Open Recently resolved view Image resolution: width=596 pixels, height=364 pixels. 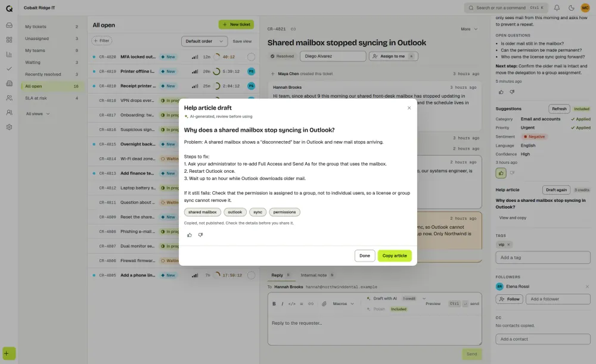[51, 74]
